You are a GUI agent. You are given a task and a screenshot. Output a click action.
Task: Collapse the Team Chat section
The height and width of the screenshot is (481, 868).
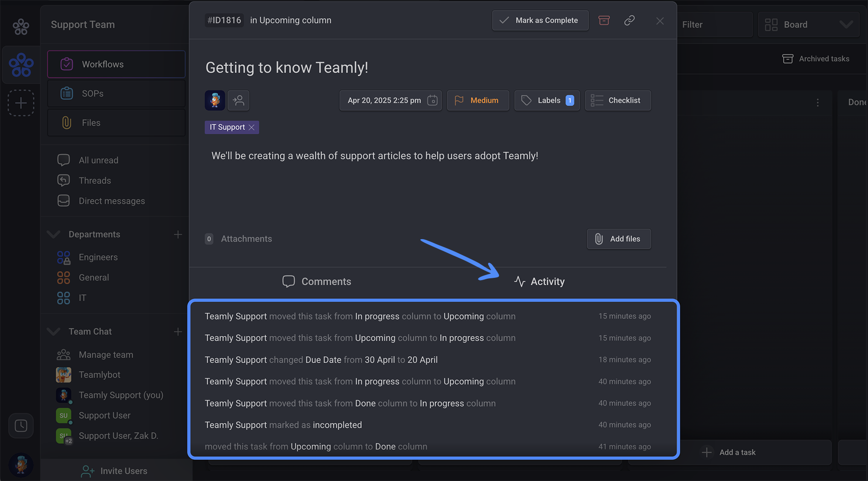pos(54,331)
